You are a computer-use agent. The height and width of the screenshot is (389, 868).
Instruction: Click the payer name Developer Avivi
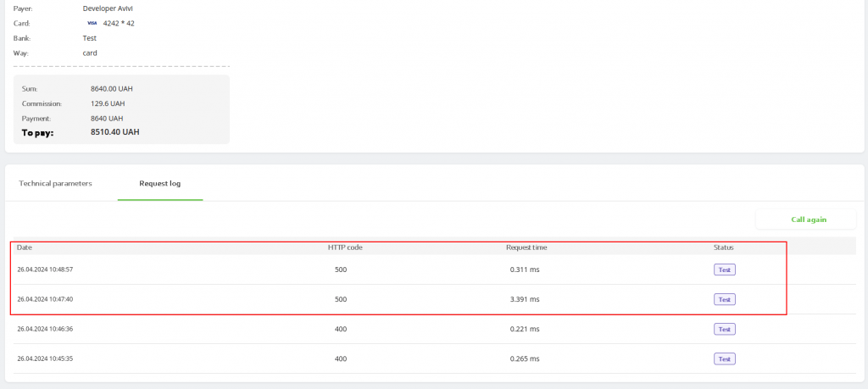120,8
